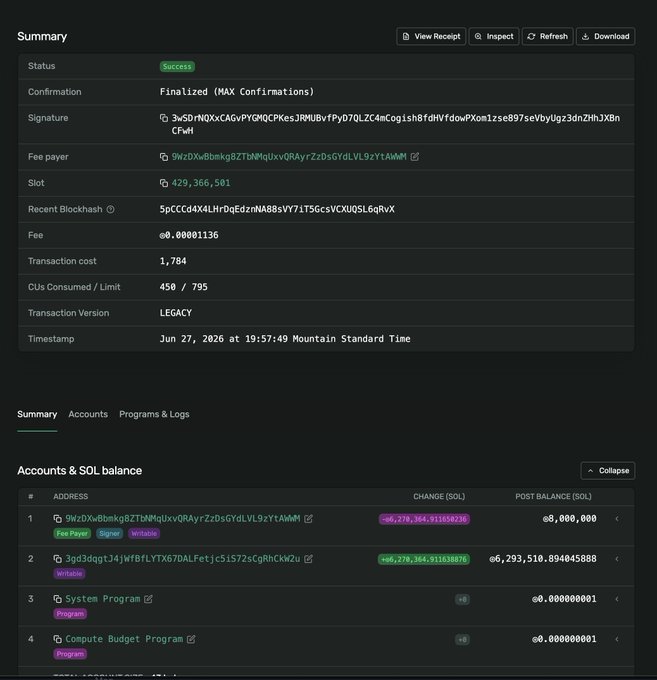The width and height of the screenshot is (657, 680).
Task: Click CUs value 450 / 795
Action: pyautogui.click(x=183, y=287)
